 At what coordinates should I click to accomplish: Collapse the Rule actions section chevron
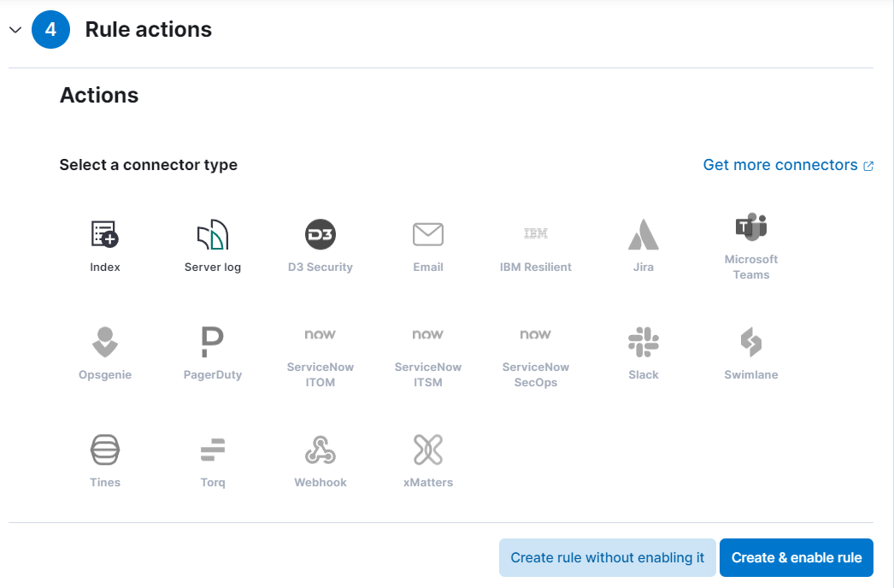15,30
